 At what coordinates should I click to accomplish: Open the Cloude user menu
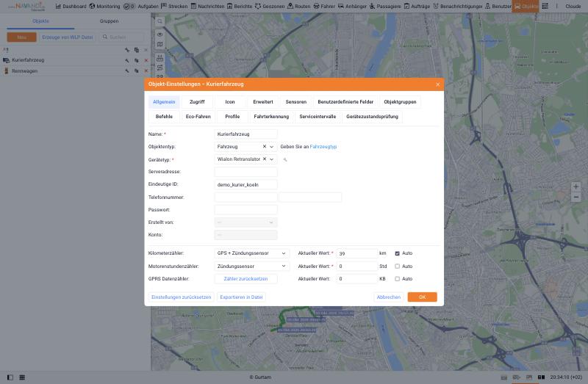[573, 7]
